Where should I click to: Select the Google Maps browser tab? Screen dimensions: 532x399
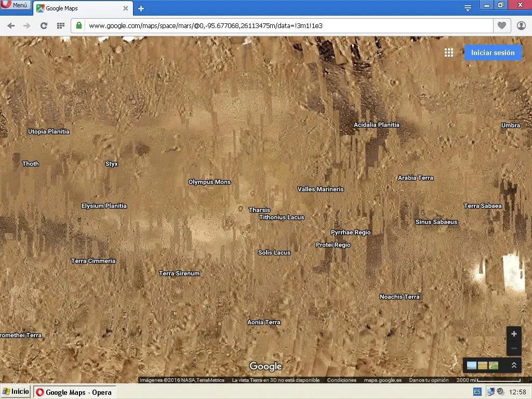coord(83,8)
